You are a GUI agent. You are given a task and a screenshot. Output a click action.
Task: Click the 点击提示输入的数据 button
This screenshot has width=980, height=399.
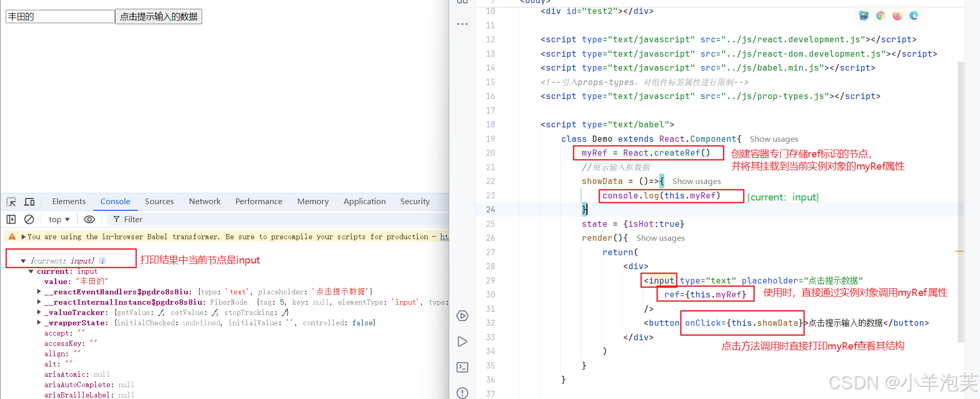tap(158, 16)
